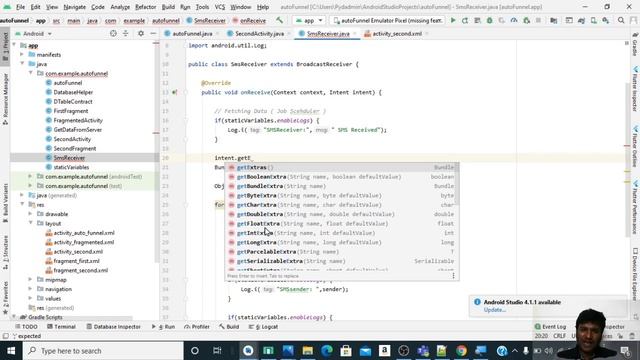Click the Update link in the notification
The width and height of the screenshot is (640, 360).
coord(494,309)
